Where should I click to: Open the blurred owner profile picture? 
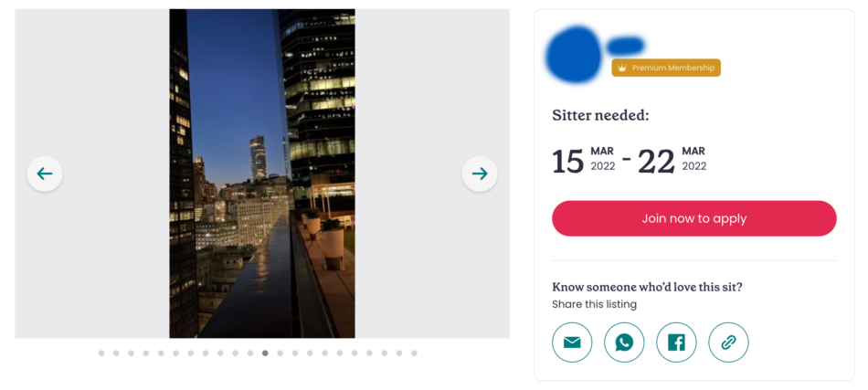coord(574,54)
